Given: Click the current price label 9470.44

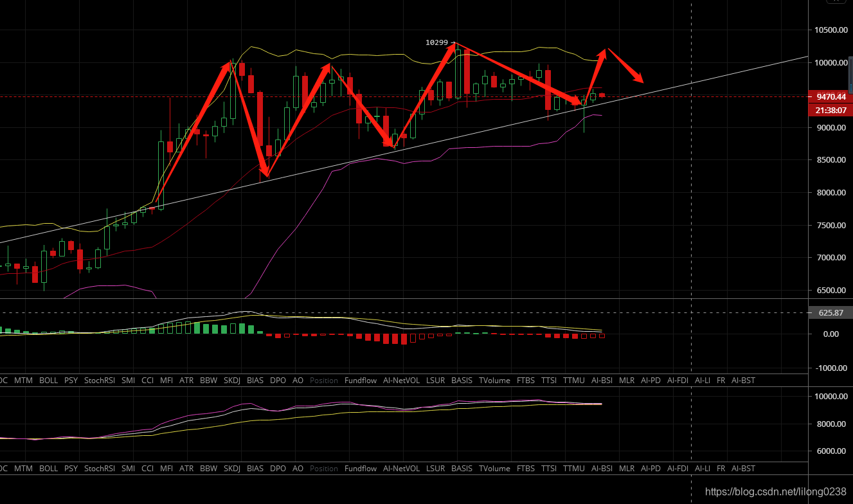Looking at the screenshot, I should (831, 96).
